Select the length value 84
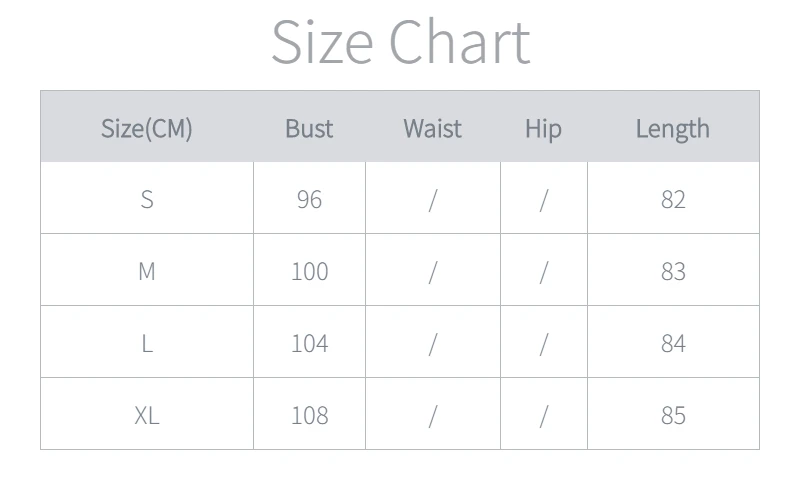 click(673, 343)
